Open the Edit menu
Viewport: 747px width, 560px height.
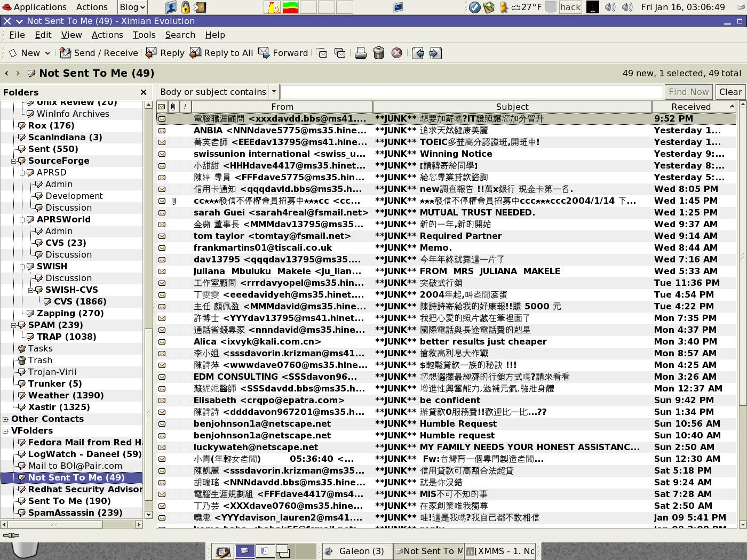pyautogui.click(x=43, y=35)
